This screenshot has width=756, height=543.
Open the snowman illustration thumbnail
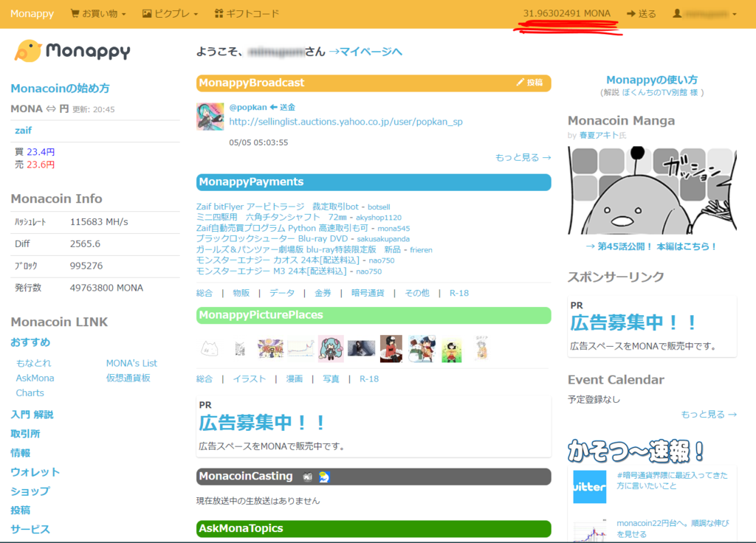pos(422,348)
